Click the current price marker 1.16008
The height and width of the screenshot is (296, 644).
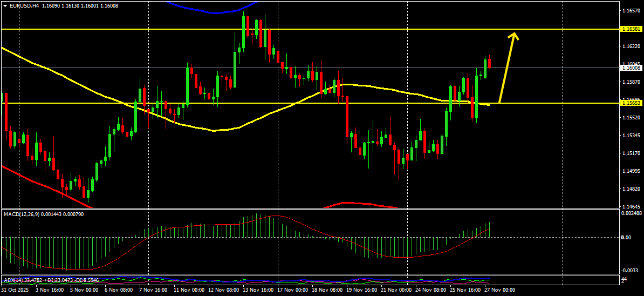pyautogui.click(x=631, y=68)
